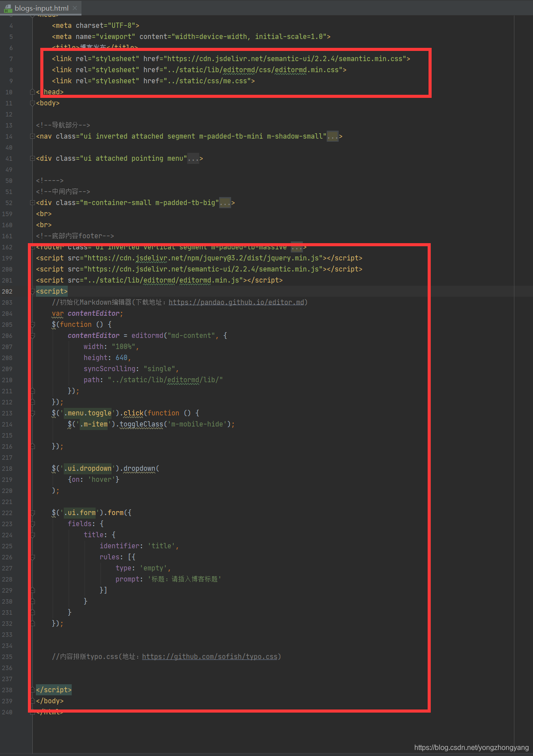533x756 pixels.
Task: Expand the folded div on line 41
Action: pos(32,159)
